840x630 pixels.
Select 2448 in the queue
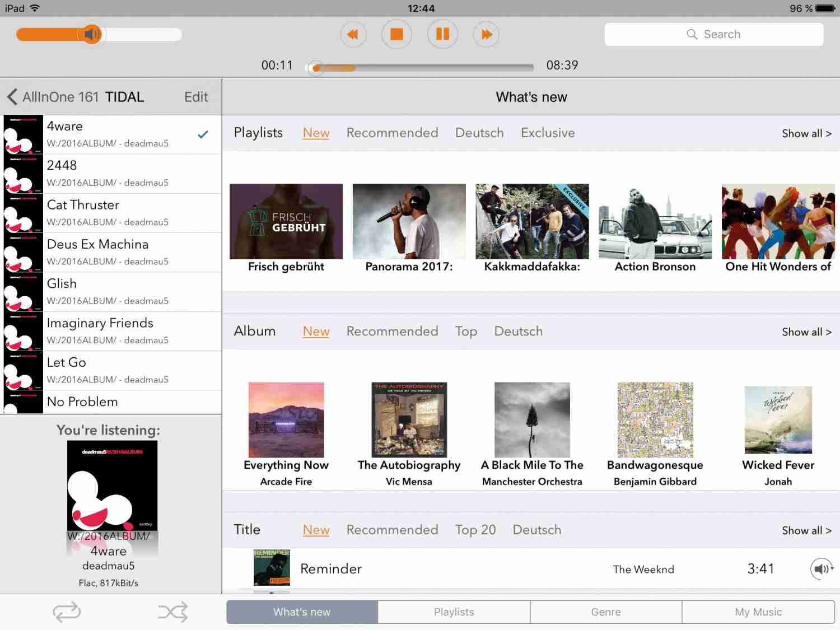click(113, 174)
